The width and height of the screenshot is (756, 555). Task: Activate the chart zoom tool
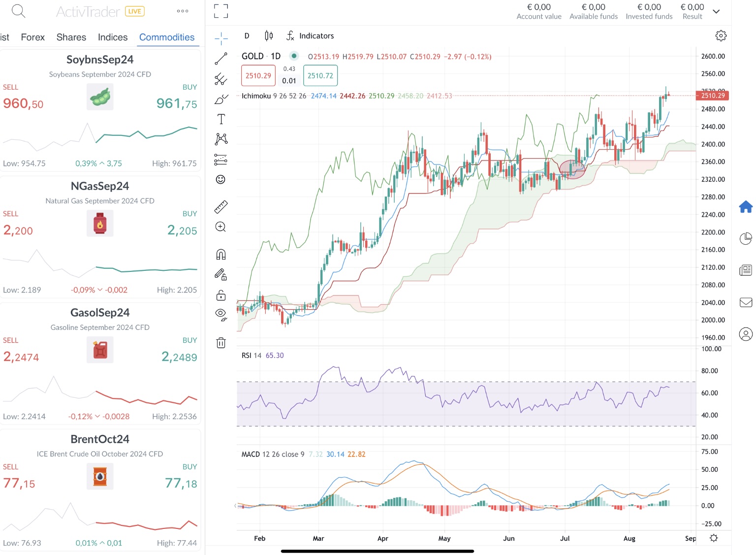click(220, 227)
